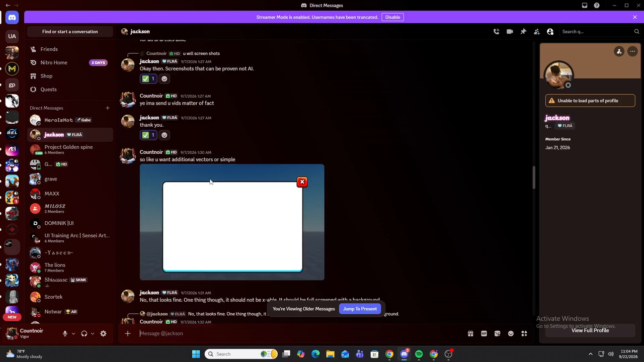Toggle checkmark reaction under 'Okay then' message

148,78
